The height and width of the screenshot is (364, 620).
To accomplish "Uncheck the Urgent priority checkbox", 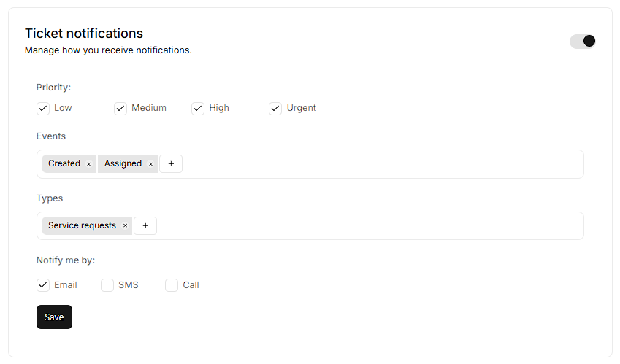I will pyautogui.click(x=275, y=109).
